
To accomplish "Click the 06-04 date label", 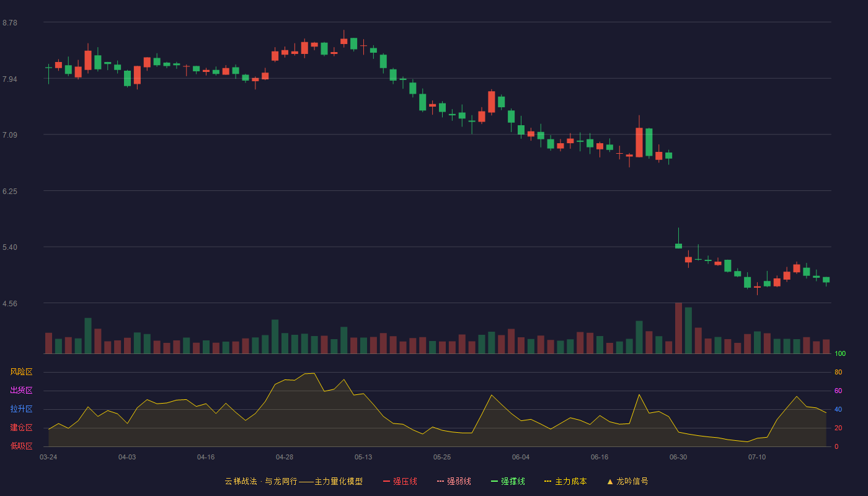I will [x=521, y=457].
